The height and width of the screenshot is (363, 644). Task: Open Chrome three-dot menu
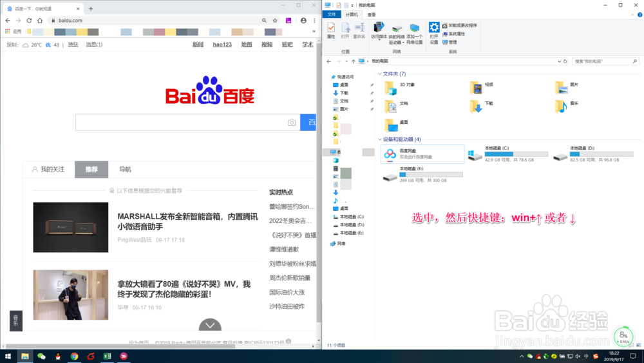(x=314, y=21)
